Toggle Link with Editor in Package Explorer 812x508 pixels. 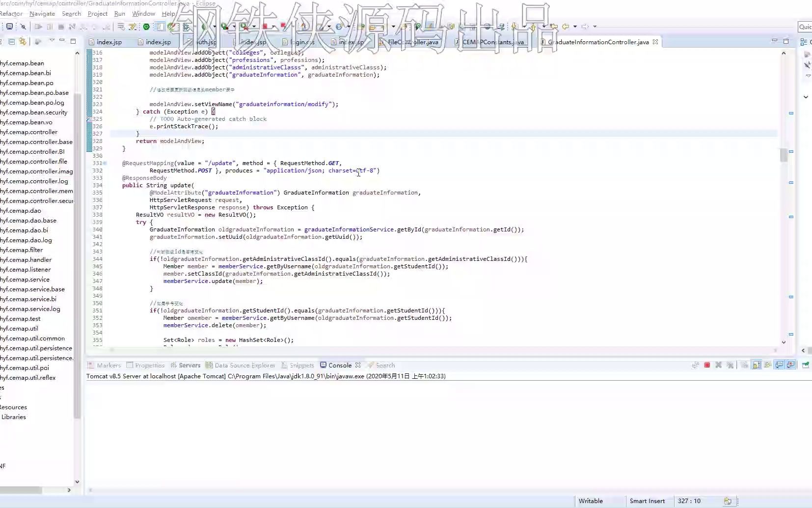[23, 42]
